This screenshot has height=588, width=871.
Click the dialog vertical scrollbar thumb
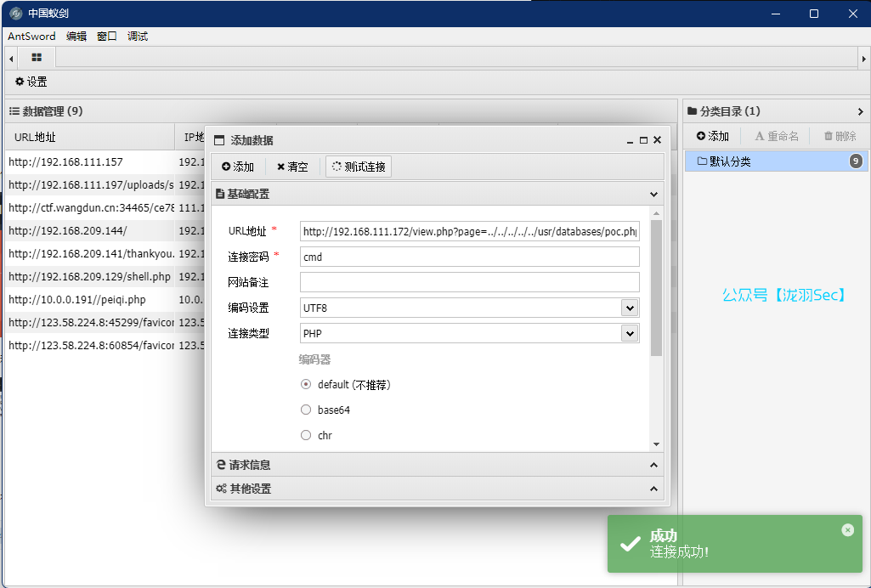click(656, 287)
